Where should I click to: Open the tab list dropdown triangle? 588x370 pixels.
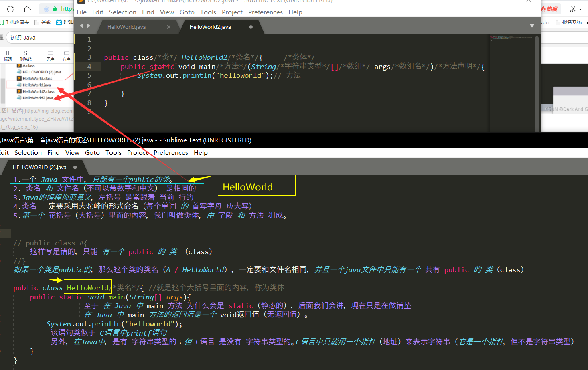coord(532,26)
